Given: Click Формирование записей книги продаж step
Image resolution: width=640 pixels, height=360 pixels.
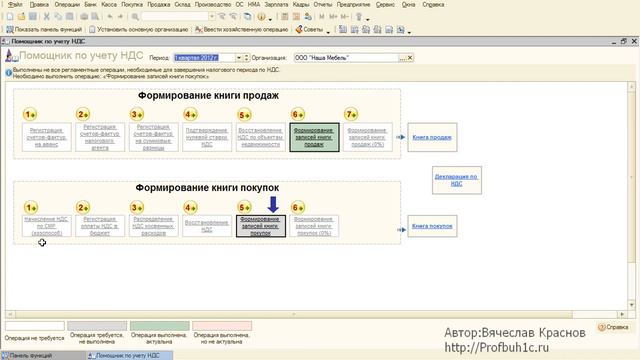Looking at the screenshot, I should 314,137.
